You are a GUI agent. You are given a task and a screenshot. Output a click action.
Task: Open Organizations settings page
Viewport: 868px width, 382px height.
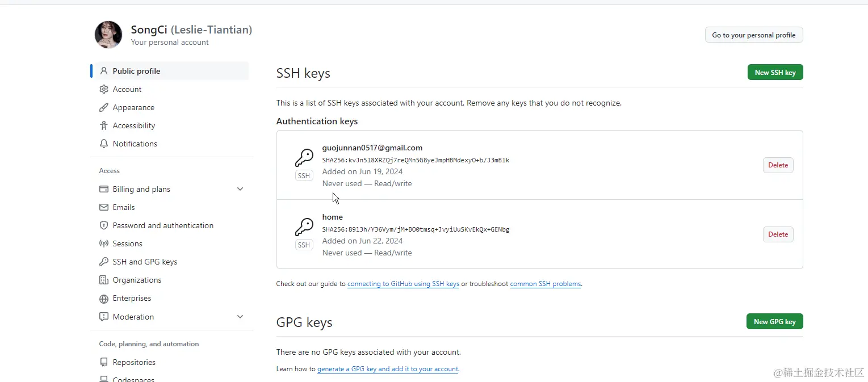137,280
